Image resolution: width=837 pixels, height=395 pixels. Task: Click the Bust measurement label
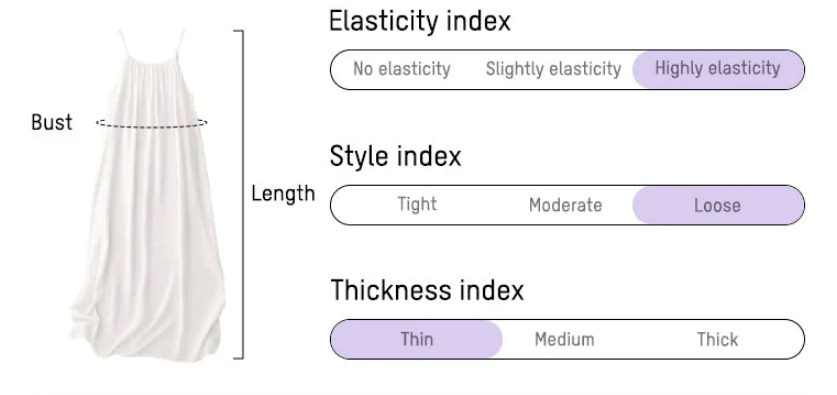tap(52, 122)
